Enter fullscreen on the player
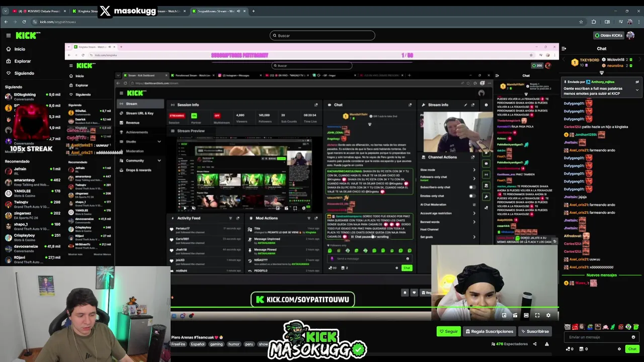This screenshot has height=362, width=644. (x=537, y=315)
